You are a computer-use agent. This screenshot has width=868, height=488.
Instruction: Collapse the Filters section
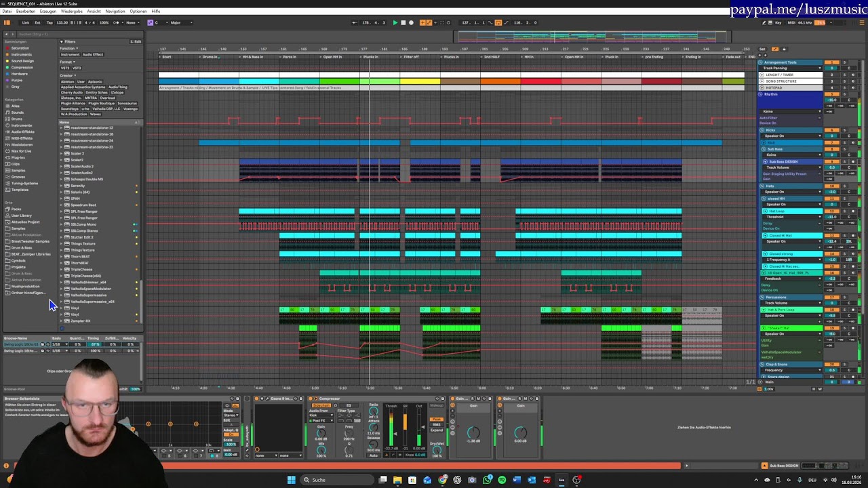point(62,41)
